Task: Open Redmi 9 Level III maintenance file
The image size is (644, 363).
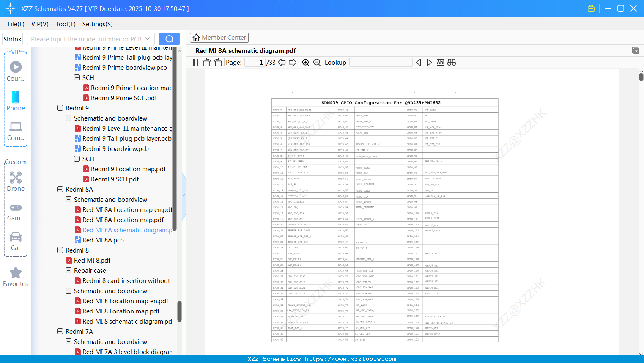Action: click(123, 129)
